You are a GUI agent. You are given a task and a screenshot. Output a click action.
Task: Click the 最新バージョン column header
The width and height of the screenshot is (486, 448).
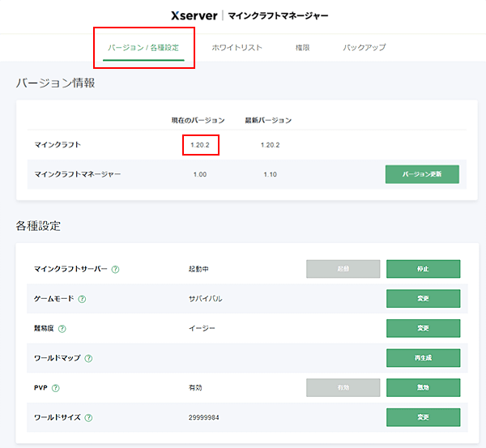pos(268,120)
